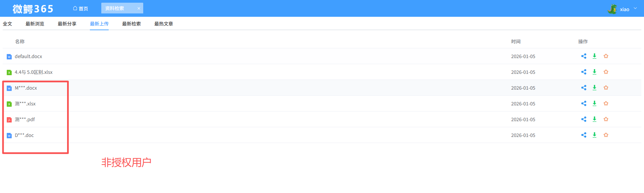Share the default.docx file
This screenshot has height=193, width=644.
(x=584, y=56)
